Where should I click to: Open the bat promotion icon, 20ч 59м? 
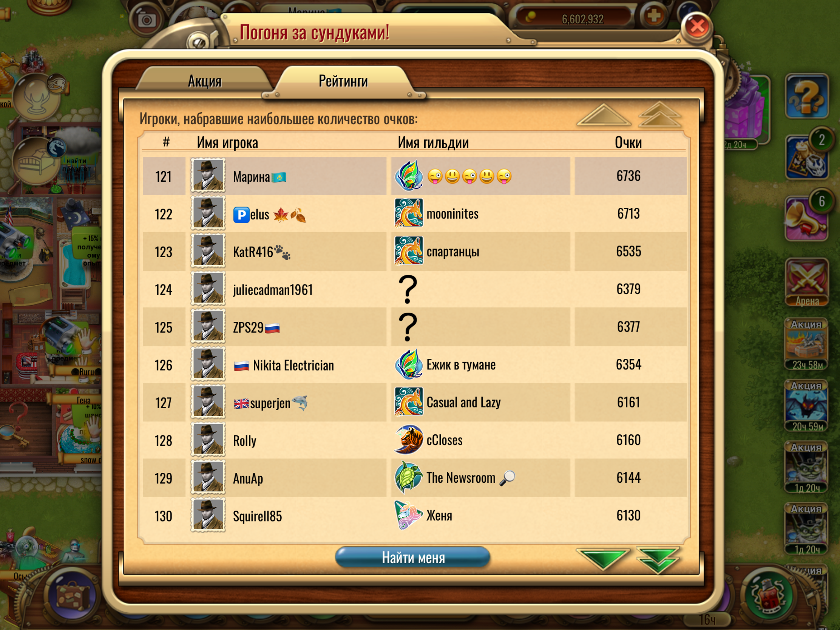pos(806,406)
